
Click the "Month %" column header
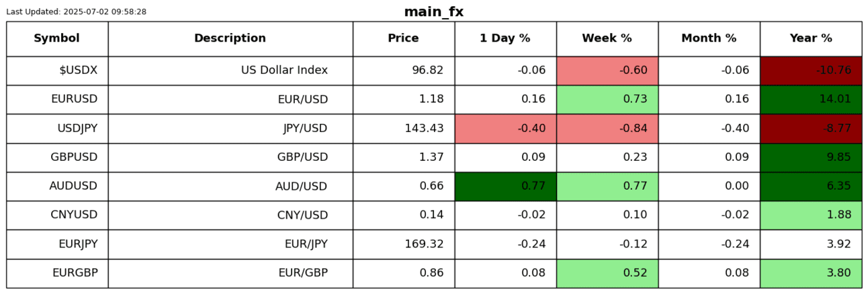pyautogui.click(x=709, y=38)
